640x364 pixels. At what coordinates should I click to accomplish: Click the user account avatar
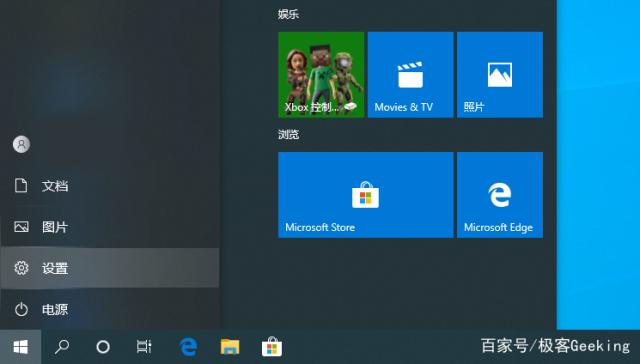[21, 144]
